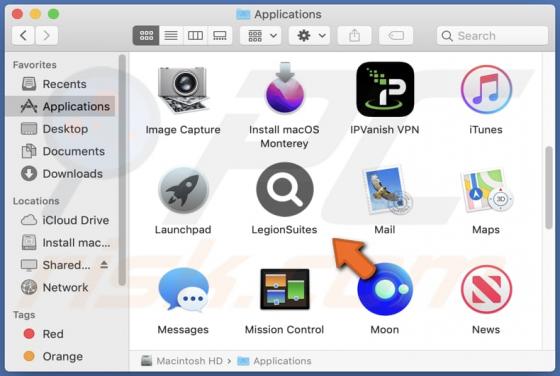Select Applications in the sidebar
The image size is (560, 376).
[x=61, y=106]
